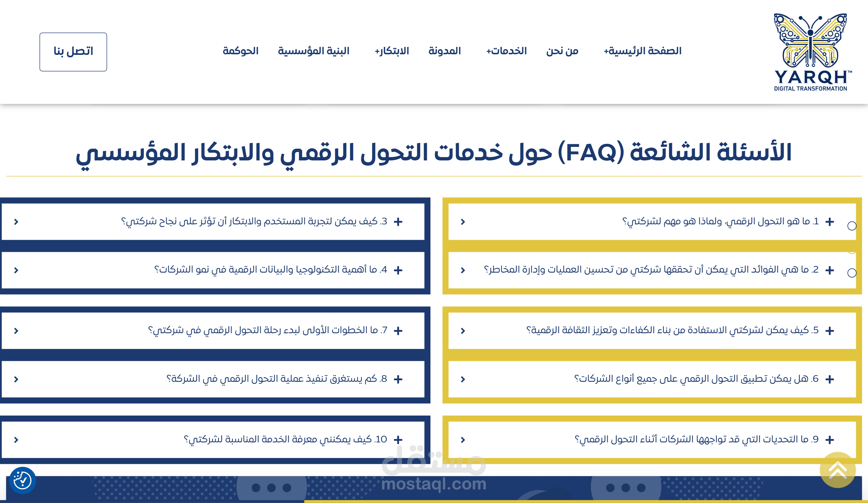Viewport: 868px width, 503px height.
Task: Click the اتصل بنا contact button
Action: click(x=73, y=52)
